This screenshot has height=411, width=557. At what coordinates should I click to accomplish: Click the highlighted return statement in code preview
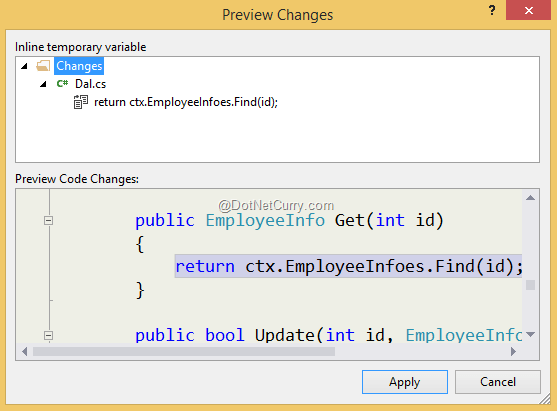348,266
